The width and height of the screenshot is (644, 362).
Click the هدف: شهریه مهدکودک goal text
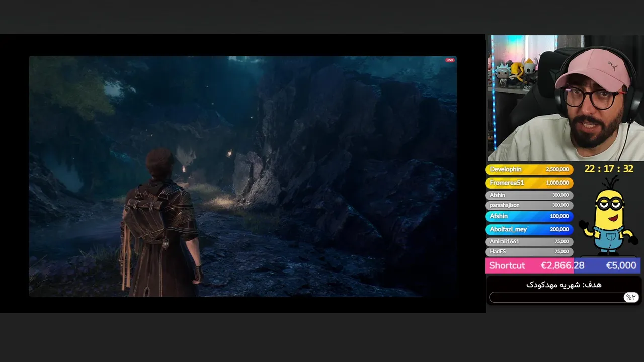563,285
